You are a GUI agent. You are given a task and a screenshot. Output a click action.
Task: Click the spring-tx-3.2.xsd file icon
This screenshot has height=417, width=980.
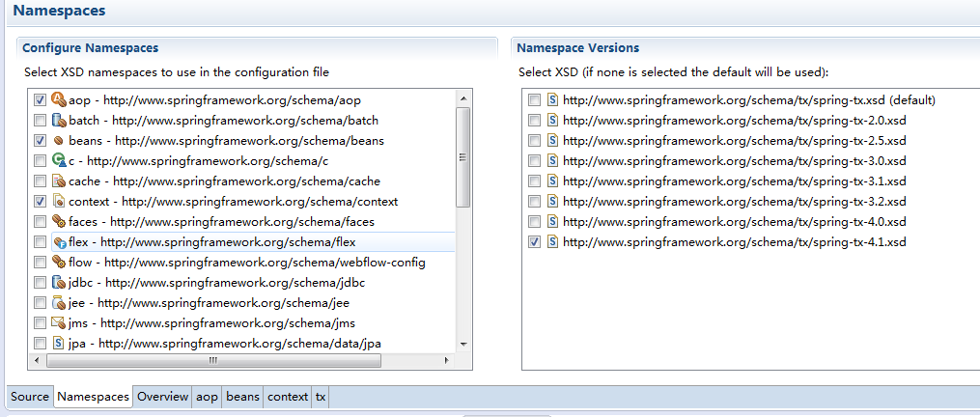552,202
